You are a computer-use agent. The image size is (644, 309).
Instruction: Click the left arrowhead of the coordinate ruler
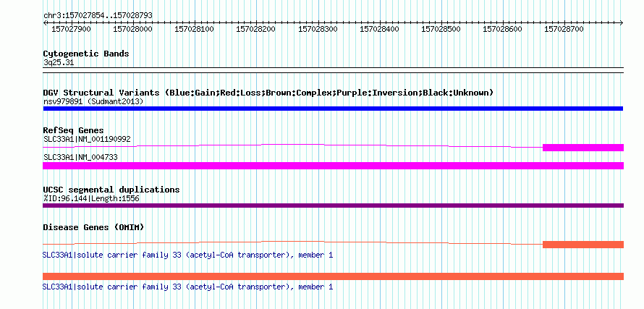point(45,22)
